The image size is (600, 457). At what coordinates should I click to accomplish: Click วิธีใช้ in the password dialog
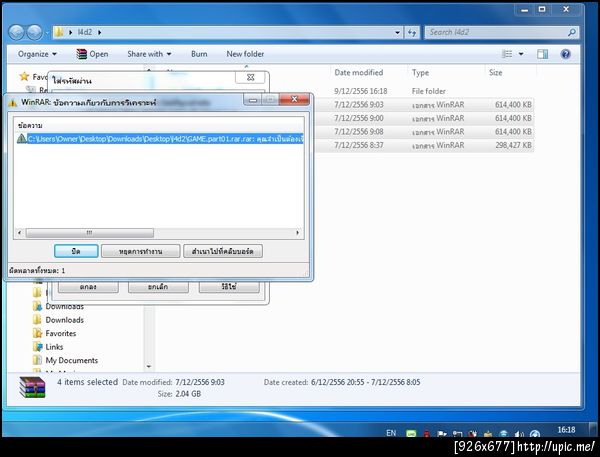click(229, 287)
